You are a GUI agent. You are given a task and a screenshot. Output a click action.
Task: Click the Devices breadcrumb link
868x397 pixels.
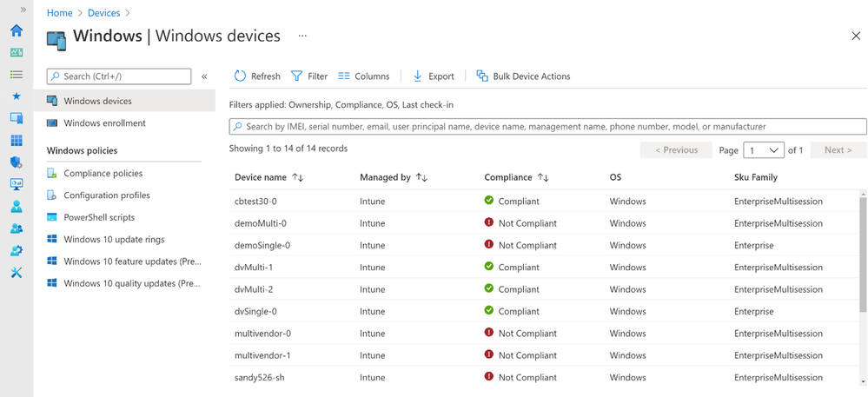pyautogui.click(x=104, y=12)
